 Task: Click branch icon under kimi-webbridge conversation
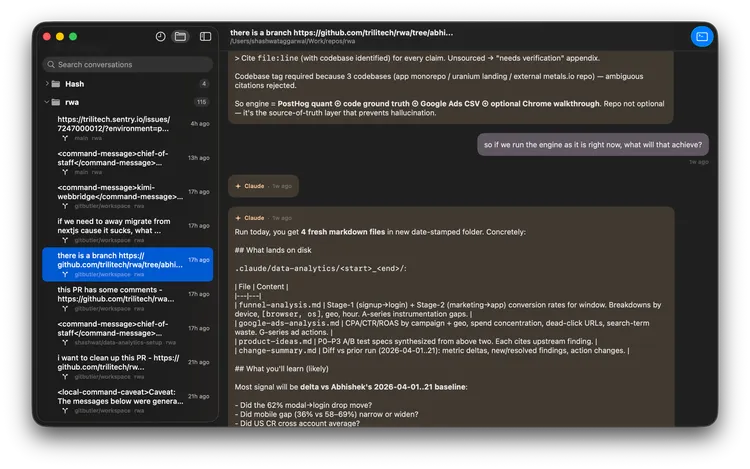65,206
